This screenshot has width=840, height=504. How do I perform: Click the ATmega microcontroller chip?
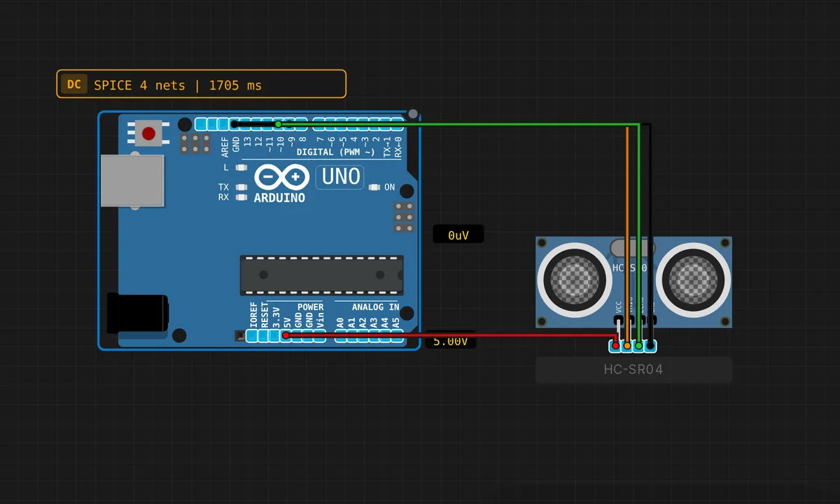click(x=322, y=274)
